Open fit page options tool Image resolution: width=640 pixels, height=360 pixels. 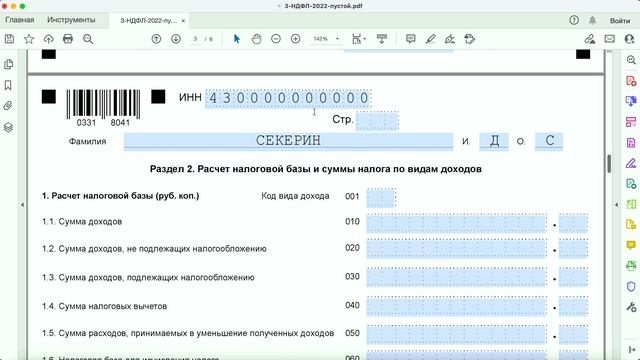(x=358, y=39)
